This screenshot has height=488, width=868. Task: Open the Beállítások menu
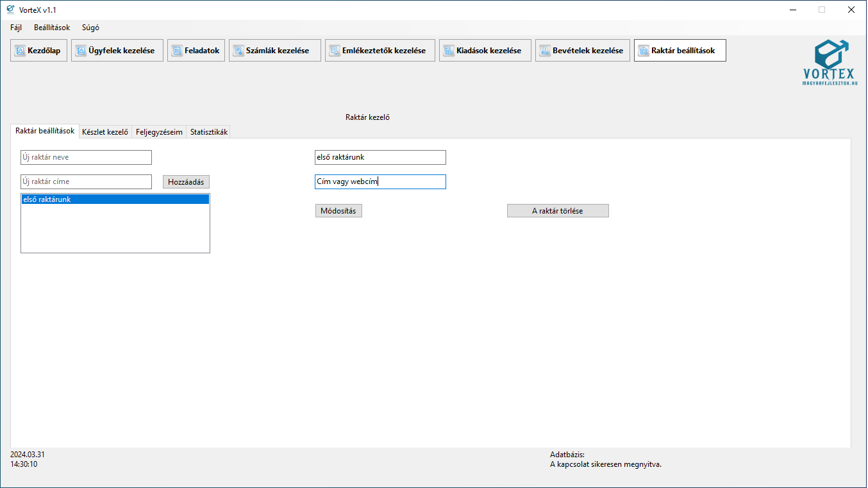(x=52, y=28)
